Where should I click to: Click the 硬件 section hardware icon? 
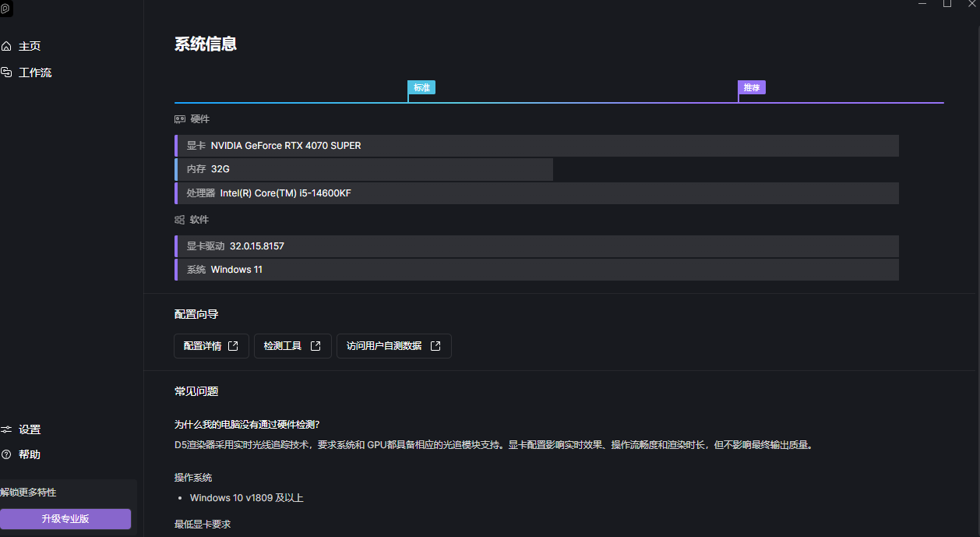click(x=180, y=119)
